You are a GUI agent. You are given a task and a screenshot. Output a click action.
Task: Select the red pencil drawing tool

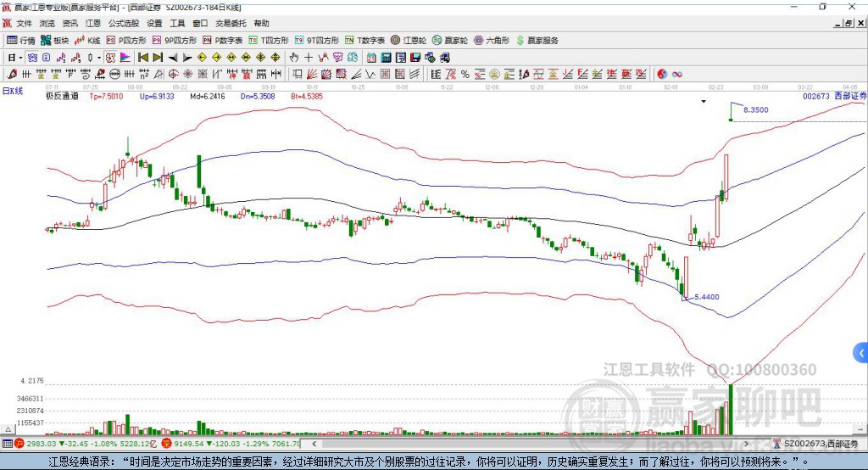(12, 75)
